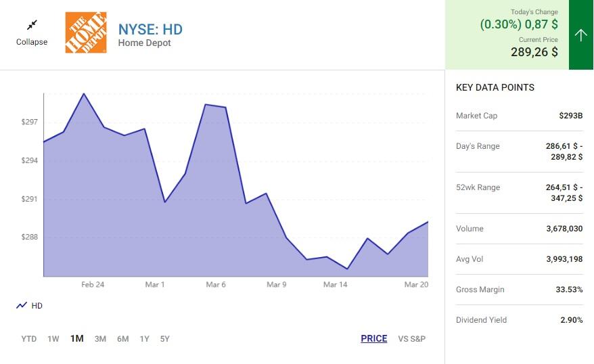Click the Dividend Yield value 2.90%
Viewport: 594px width, 364px height.
[572, 320]
